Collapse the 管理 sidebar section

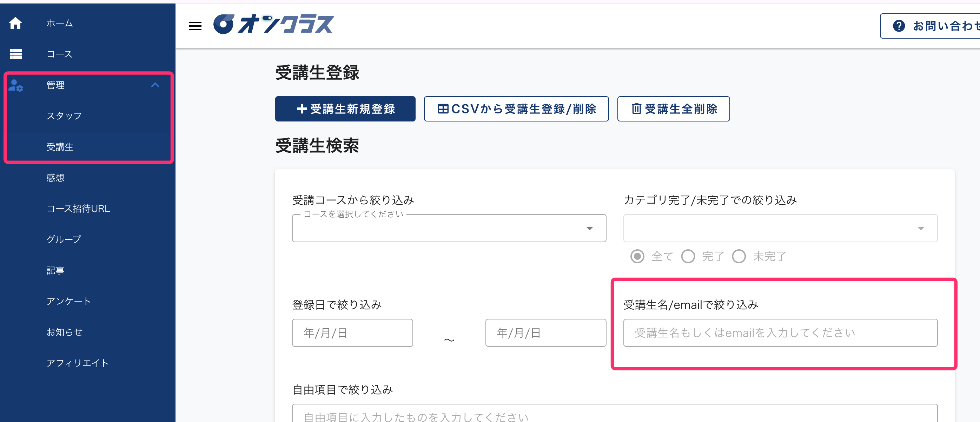[155, 85]
